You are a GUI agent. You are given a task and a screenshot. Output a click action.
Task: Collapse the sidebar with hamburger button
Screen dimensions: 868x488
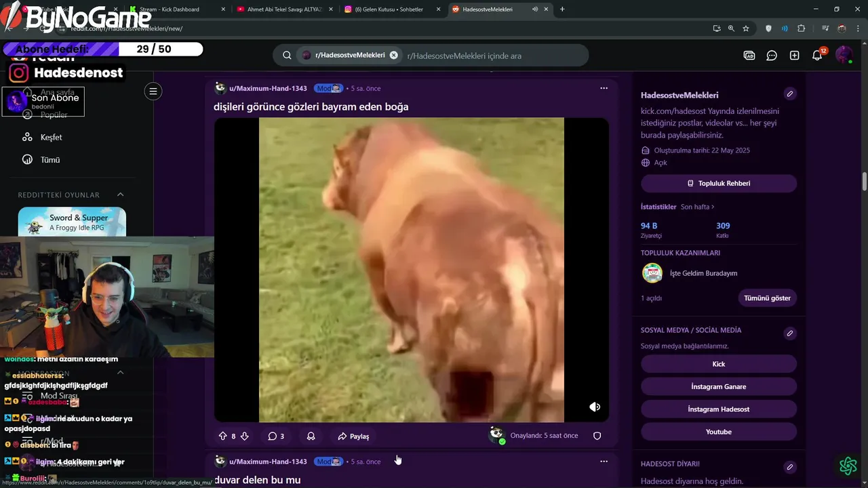(153, 91)
